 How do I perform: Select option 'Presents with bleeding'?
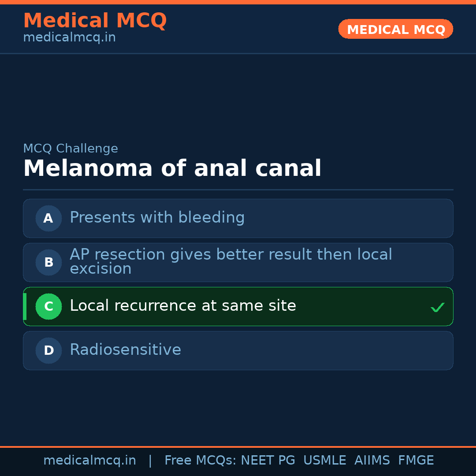(157, 218)
